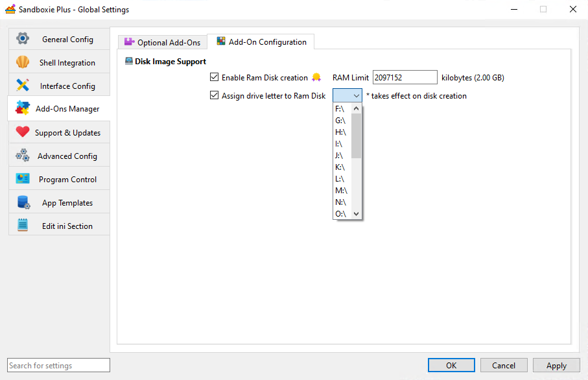
Task: Click inside the RAM Limit field
Action: 405,77
